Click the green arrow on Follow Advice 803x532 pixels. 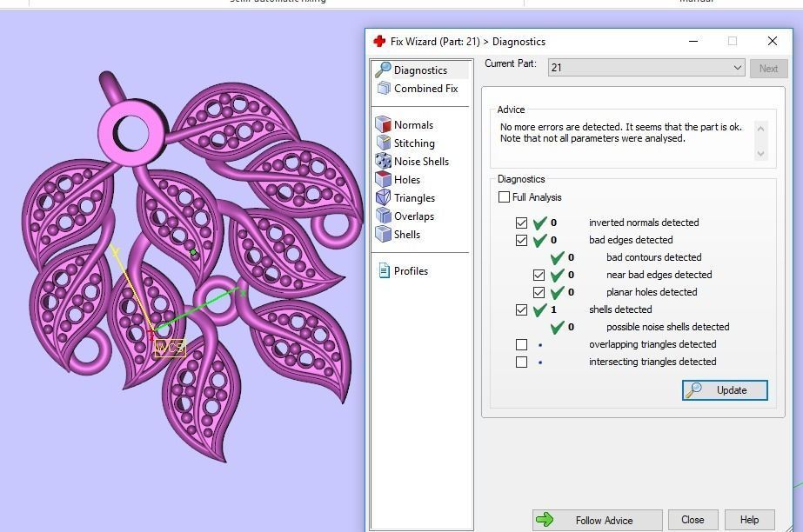[545, 520]
